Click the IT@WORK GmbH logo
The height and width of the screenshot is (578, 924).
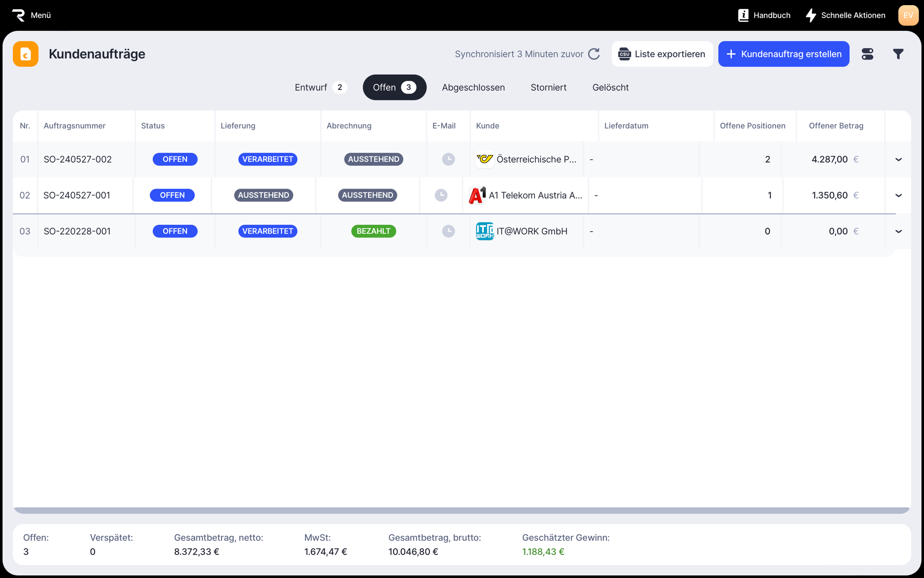coord(484,231)
